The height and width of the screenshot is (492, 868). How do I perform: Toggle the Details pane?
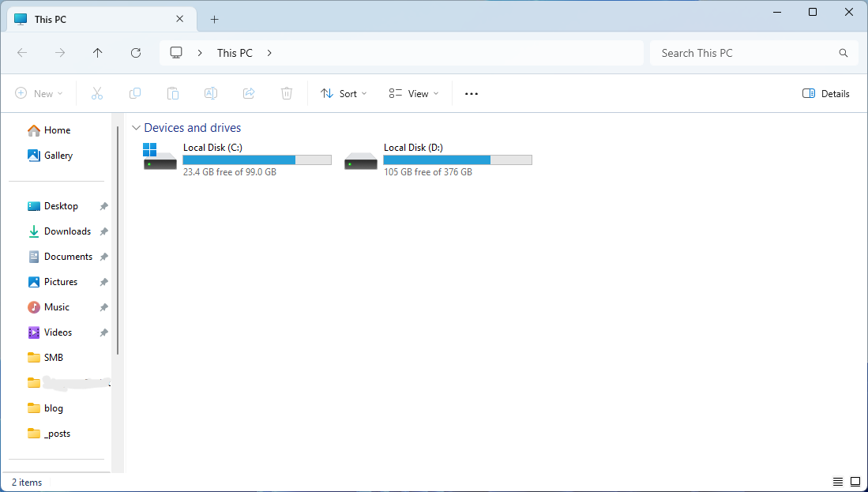826,93
